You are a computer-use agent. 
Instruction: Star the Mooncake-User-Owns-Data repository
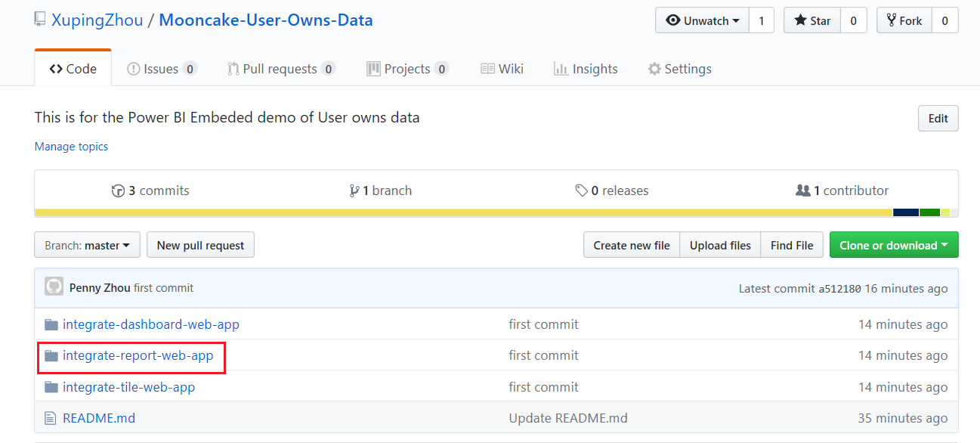(x=812, y=20)
